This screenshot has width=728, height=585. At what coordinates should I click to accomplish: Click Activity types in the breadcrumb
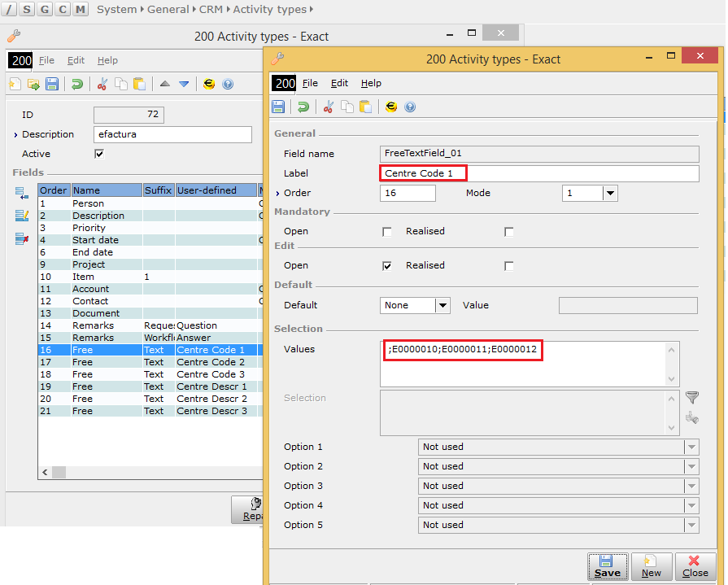(x=270, y=9)
